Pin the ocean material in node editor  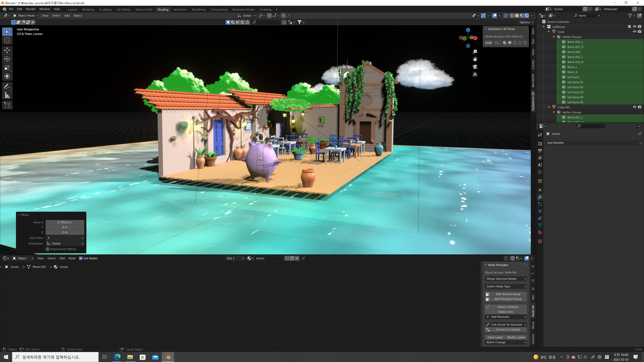click(x=303, y=258)
